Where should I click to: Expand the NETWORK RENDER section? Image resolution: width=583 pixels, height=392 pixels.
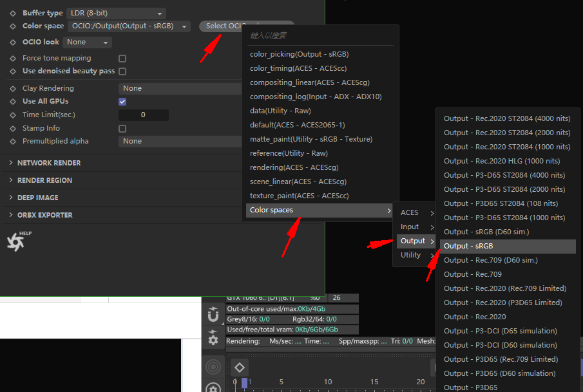point(49,163)
